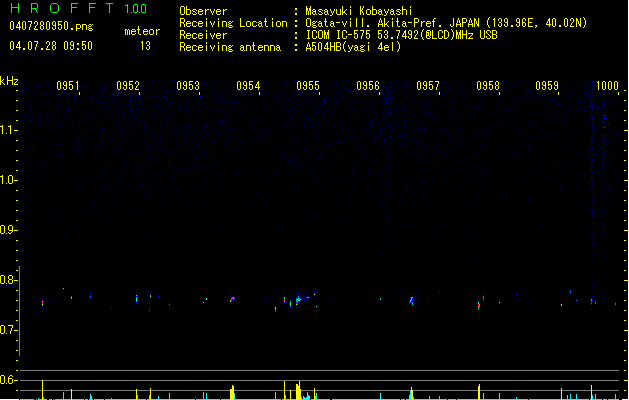Screen dimensions: 629x400
Task: Click the meteor label
Action: click(x=142, y=31)
